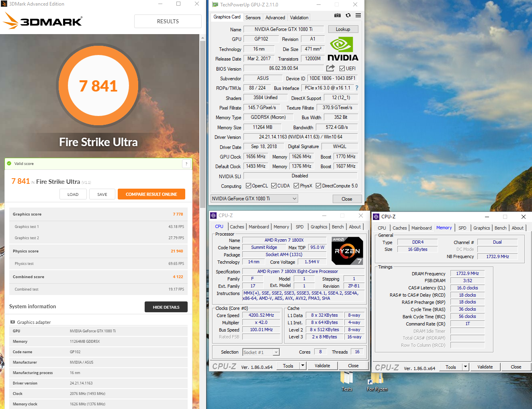Click Close button in CPU-Z Memory window
The image size is (532, 409).
click(x=516, y=367)
